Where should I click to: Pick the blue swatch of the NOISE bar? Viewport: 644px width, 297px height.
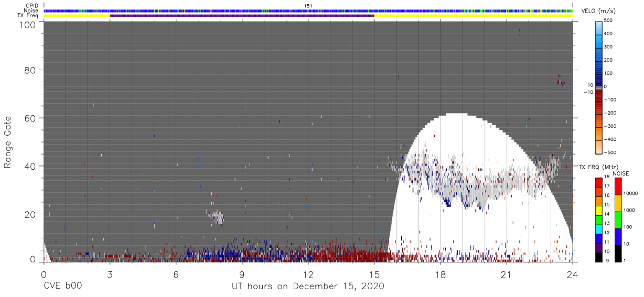618,236
